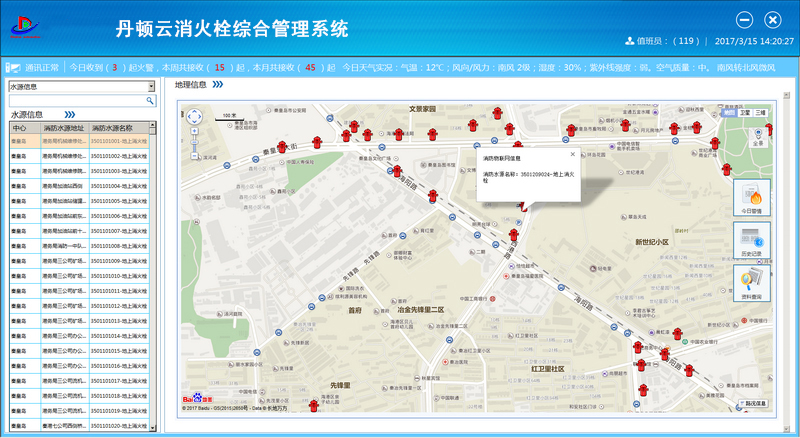Open the 资料查询 panel button
The width and height of the screenshot is (800, 438).
tap(752, 283)
